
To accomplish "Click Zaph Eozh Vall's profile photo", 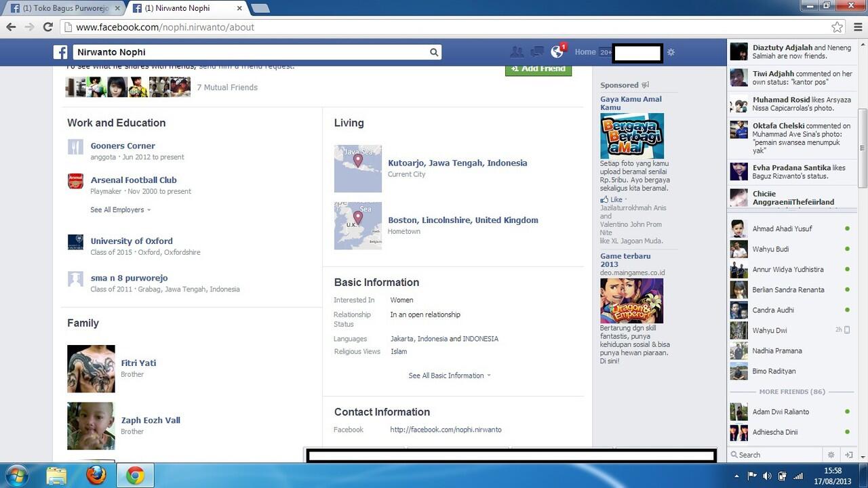I will tap(91, 426).
